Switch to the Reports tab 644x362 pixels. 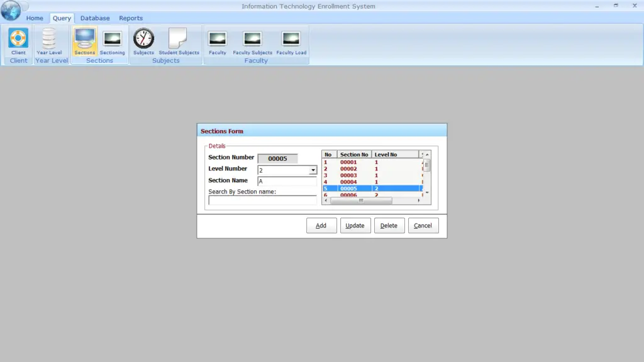[x=131, y=18]
